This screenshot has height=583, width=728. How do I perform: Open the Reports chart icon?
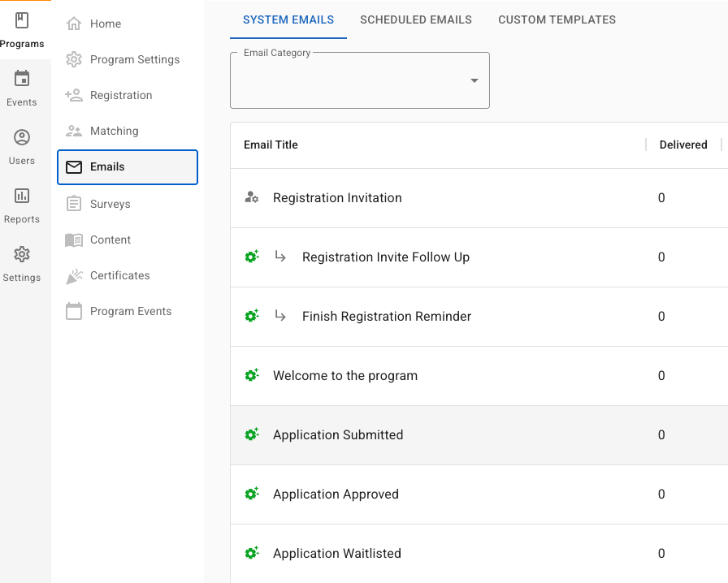(22, 196)
